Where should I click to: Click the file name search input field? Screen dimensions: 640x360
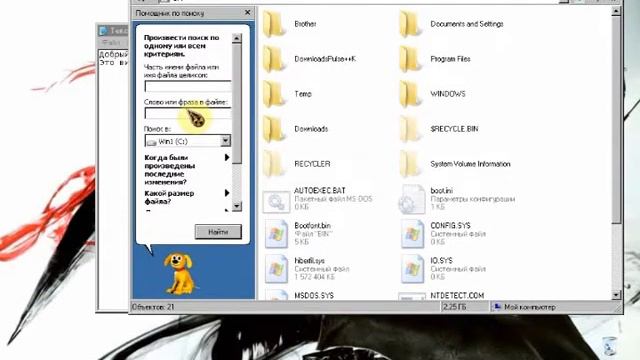188,87
